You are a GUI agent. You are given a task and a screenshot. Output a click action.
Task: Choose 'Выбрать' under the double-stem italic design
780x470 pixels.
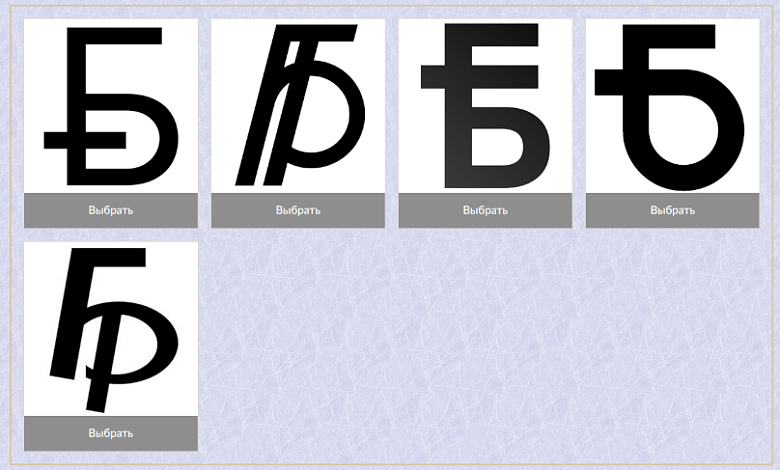[298, 210]
